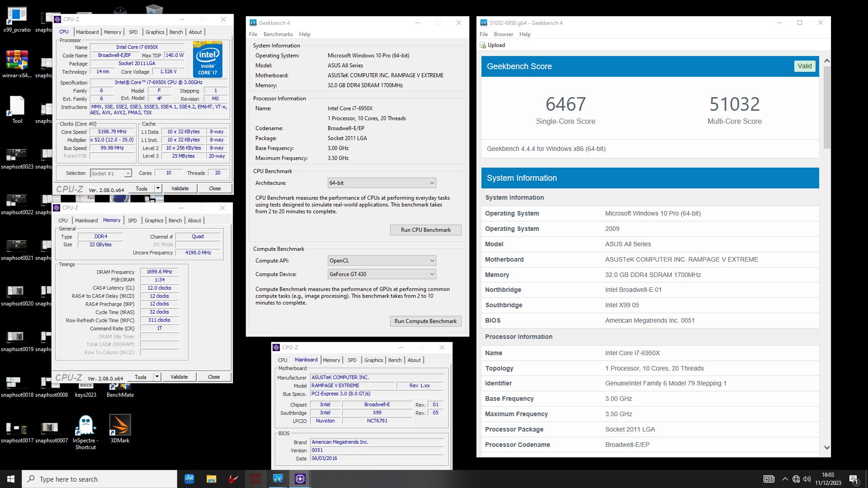Click Validate in the top CPU-Z window

click(x=180, y=188)
